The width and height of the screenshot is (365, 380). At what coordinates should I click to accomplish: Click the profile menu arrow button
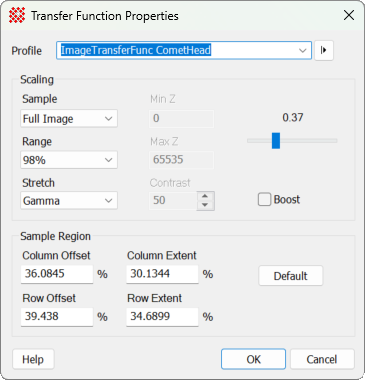point(324,50)
